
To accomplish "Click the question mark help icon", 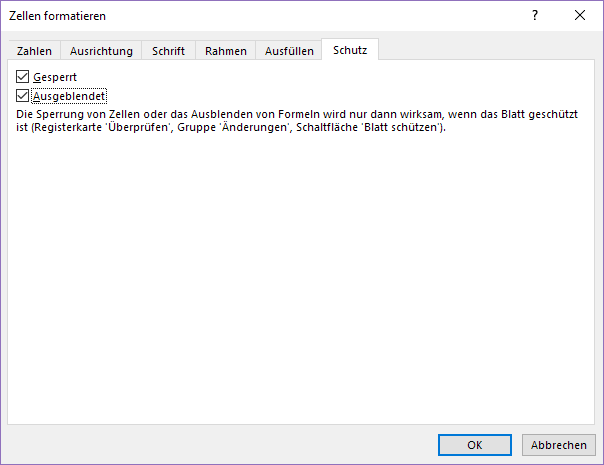I will [x=535, y=15].
